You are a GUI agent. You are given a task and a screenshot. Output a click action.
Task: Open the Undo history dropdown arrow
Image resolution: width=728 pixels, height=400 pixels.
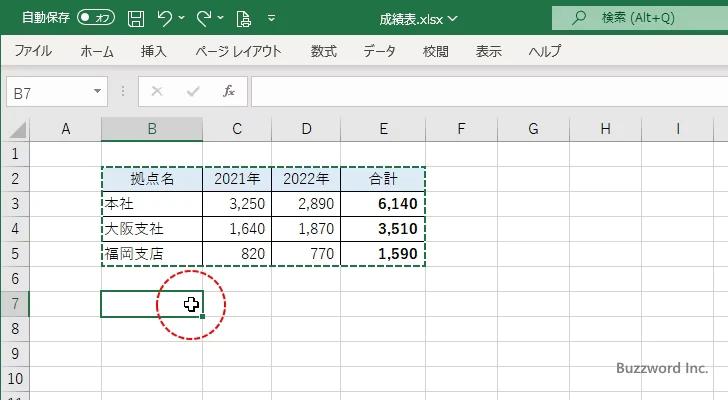[182, 18]
